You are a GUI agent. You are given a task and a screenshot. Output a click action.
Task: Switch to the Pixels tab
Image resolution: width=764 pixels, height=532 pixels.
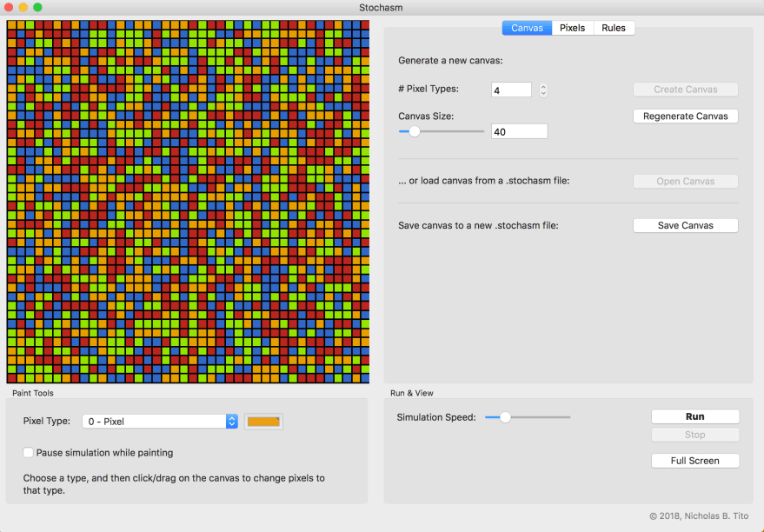click(x=572, y=28)
